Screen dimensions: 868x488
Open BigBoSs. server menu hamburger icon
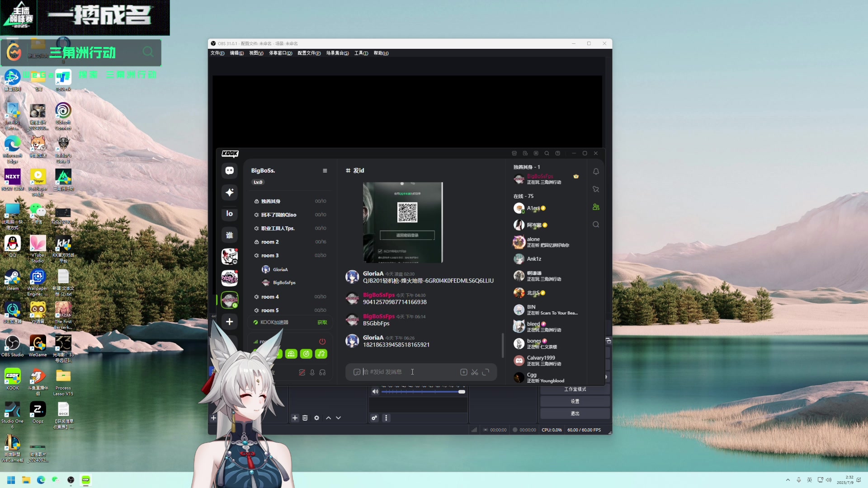coord(325,171)
